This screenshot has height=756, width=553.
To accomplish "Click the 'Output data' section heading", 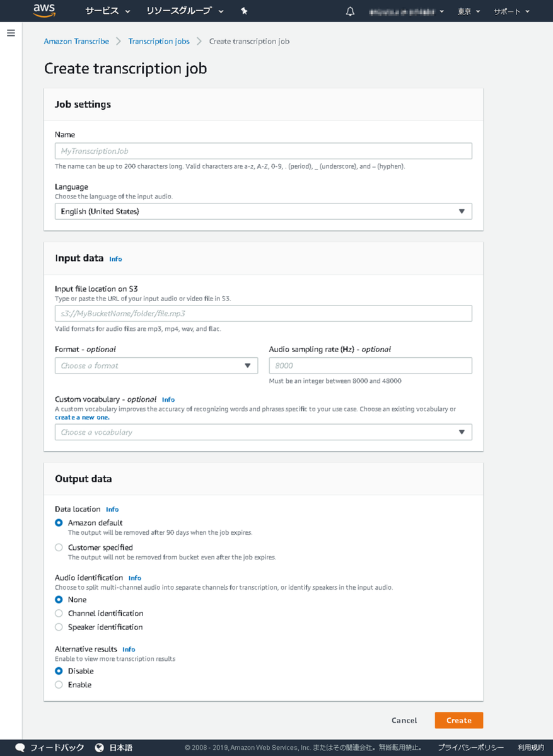I will (x=83, y=479).
